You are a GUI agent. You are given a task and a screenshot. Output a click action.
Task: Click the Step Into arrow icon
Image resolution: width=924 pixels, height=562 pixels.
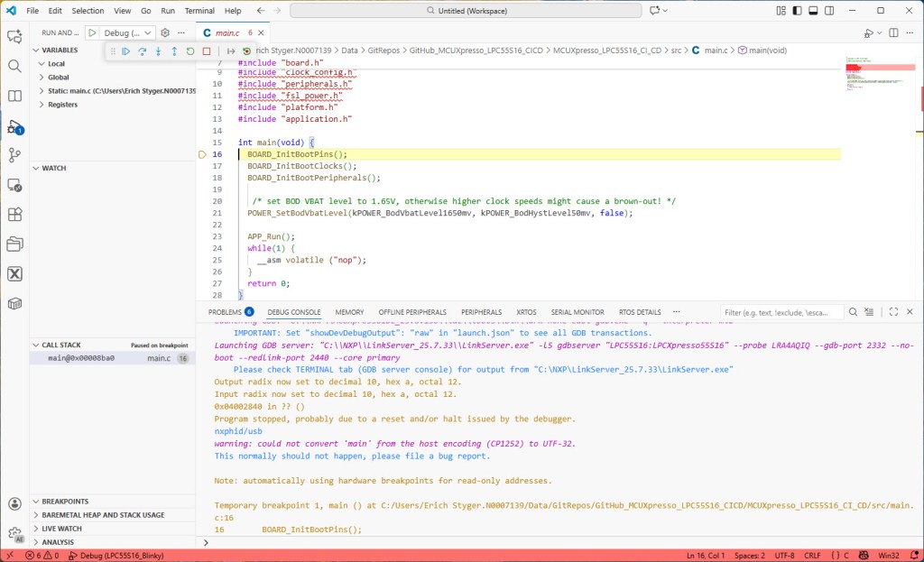158,51
